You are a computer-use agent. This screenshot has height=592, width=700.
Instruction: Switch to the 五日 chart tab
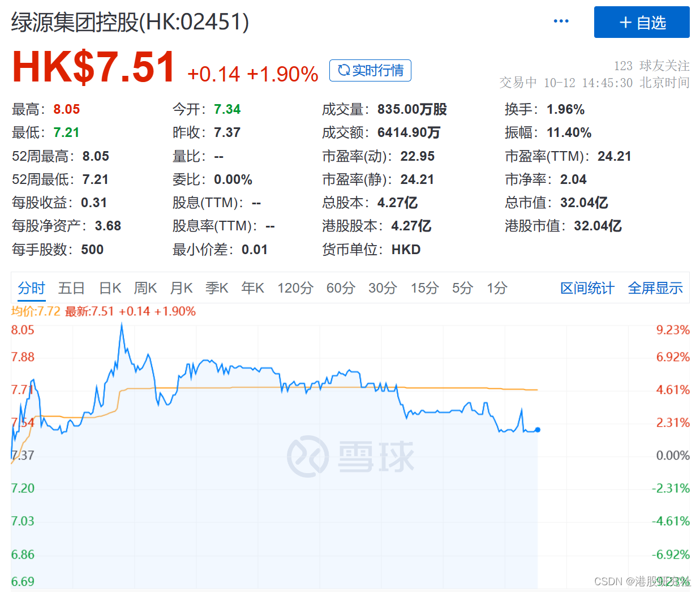pyautogui.click(x=71, y=288)
